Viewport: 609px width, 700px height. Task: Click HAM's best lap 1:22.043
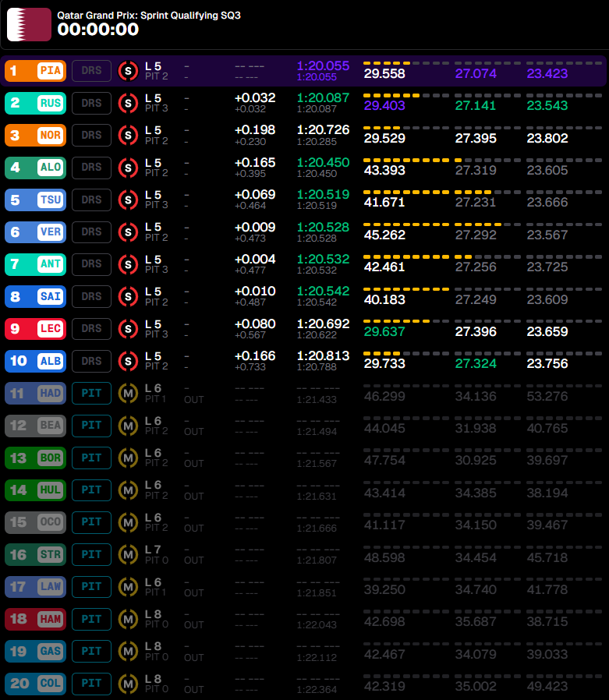point(317,625)
